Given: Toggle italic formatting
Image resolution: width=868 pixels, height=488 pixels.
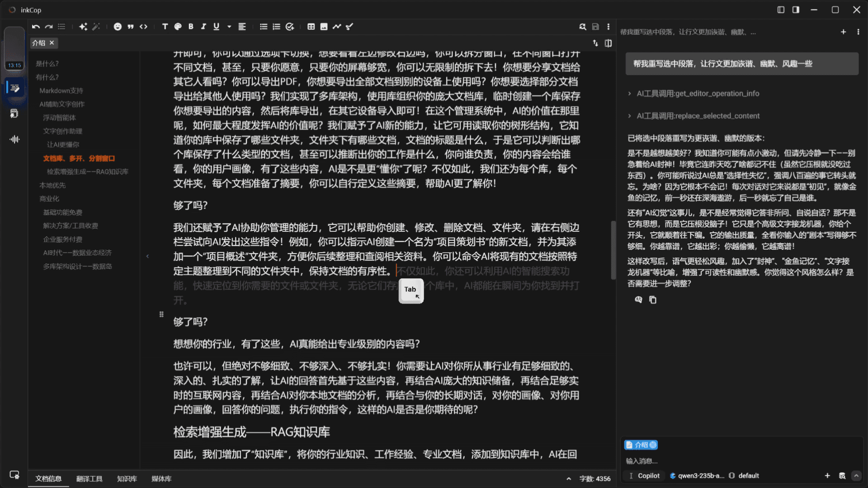Looking at the screenshot, I should point(203,27).
